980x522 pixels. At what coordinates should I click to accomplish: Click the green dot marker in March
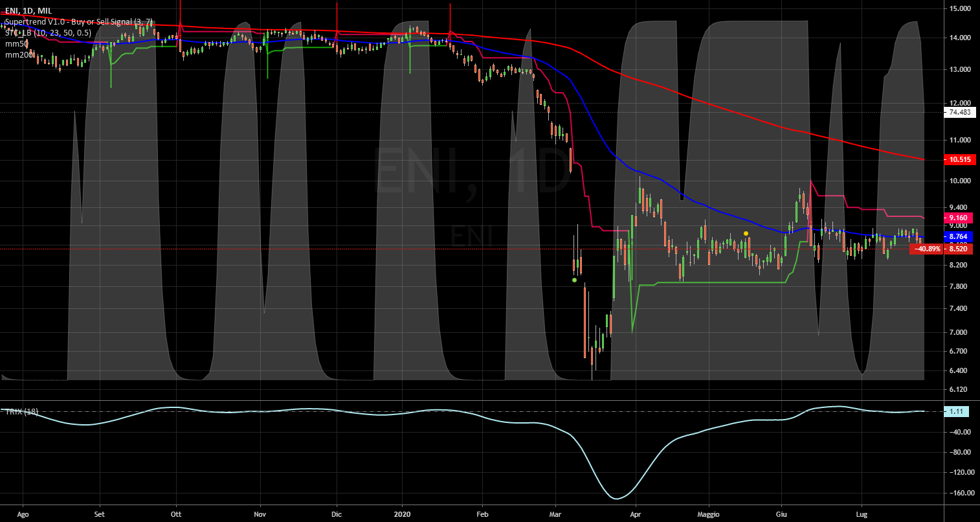(574, 280)
